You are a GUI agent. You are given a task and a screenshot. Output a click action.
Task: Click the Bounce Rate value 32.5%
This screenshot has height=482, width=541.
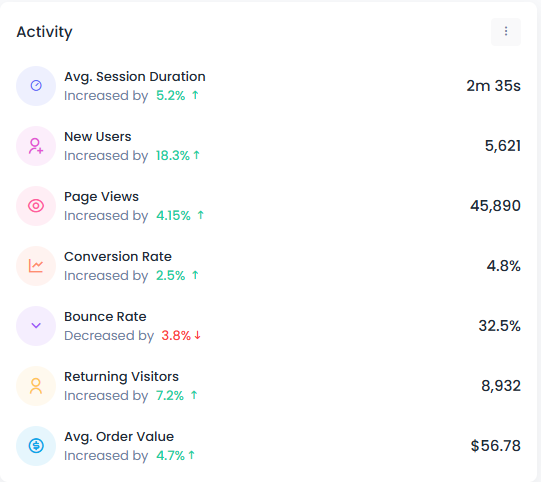point(499,326)
